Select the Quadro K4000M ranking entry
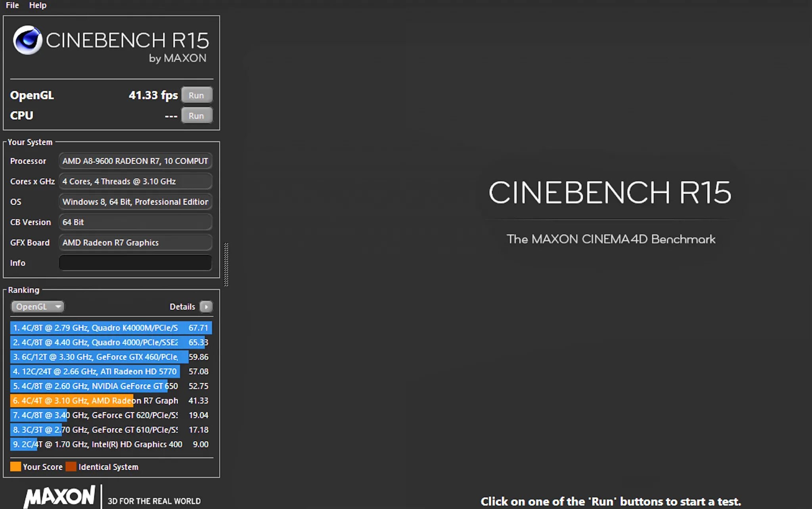Screen dimensions: 812x509 [111, 328]
